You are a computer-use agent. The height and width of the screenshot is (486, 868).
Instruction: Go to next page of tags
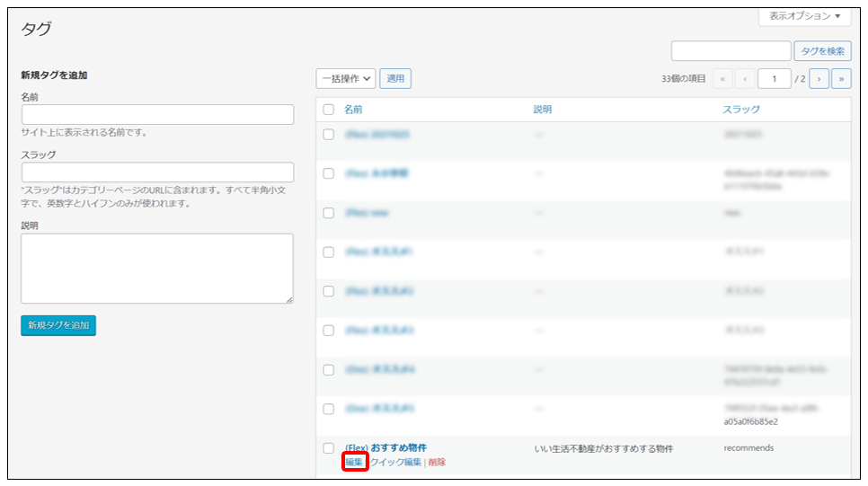tap(819, 79)
